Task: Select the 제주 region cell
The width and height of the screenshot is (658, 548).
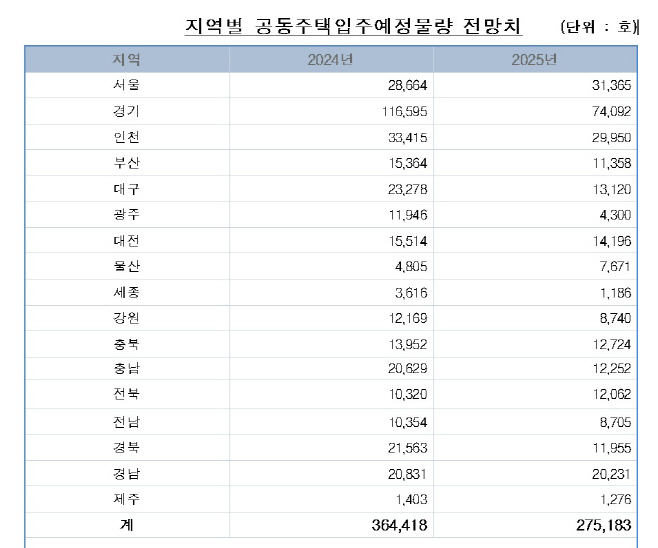Action: 126,499
